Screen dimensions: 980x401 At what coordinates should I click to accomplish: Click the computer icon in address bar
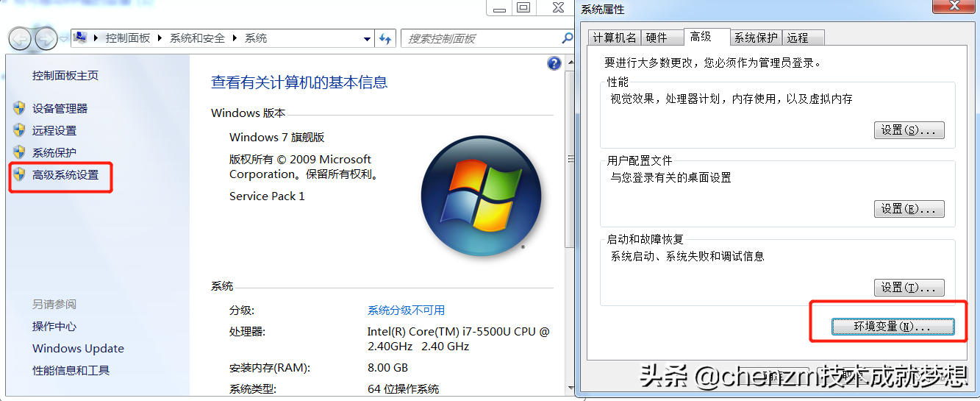point(81,38)
